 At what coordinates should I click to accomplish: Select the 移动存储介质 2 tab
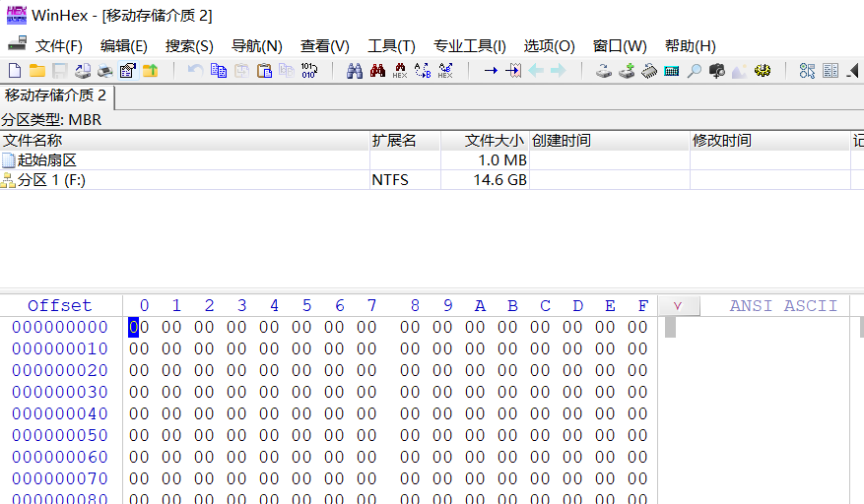(x=56, y=95)
